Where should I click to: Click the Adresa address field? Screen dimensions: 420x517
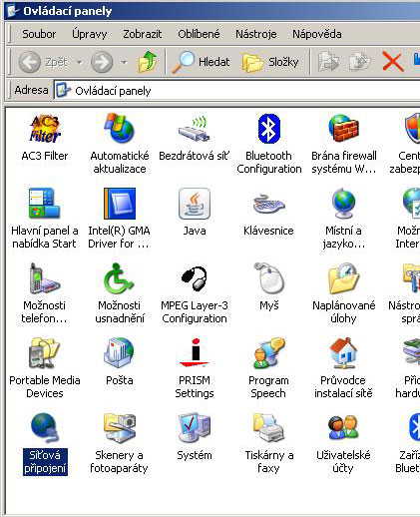236,91
